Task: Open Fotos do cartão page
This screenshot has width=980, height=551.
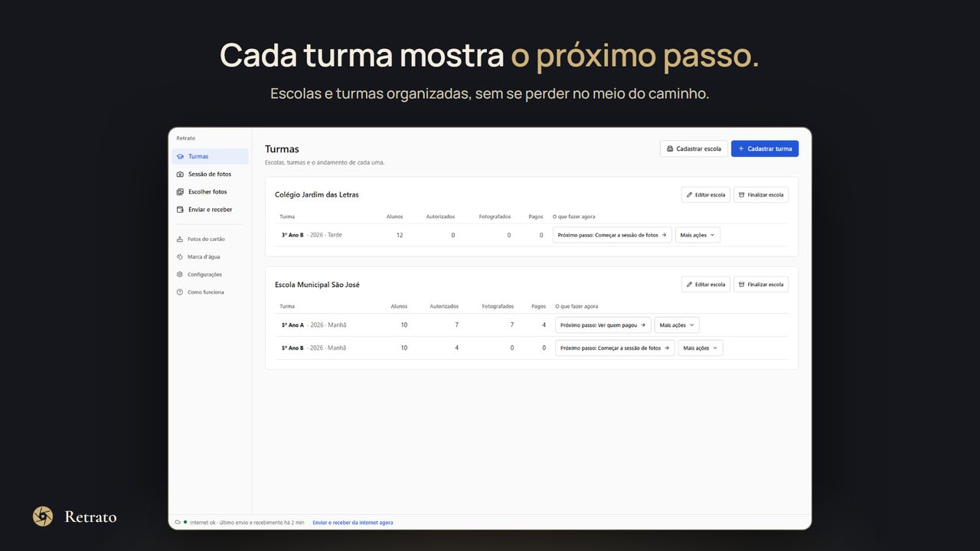Action: tap(210, 239)
